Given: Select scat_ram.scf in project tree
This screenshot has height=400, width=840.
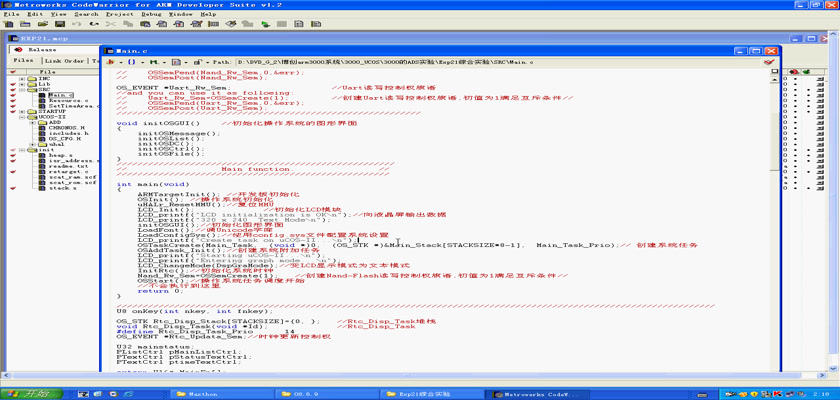Looking at the screenshot, I should click(x=72, y=177).
